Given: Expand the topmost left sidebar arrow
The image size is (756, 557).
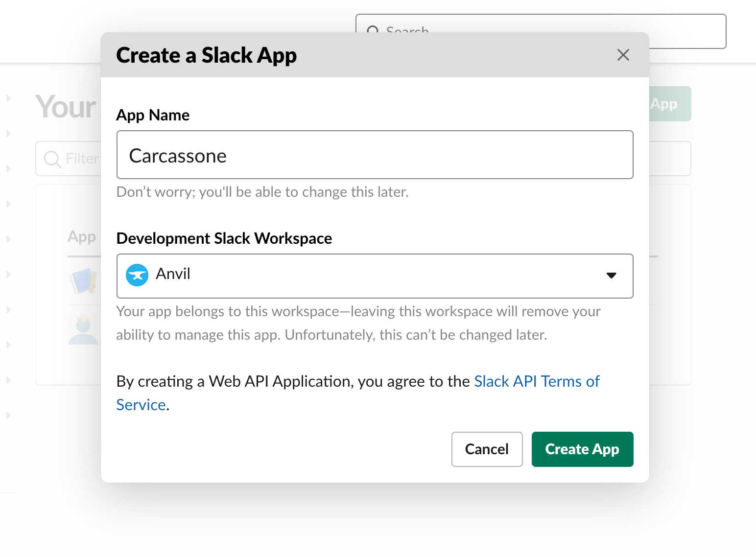Looking at the screenshot, I should [8, 98].
